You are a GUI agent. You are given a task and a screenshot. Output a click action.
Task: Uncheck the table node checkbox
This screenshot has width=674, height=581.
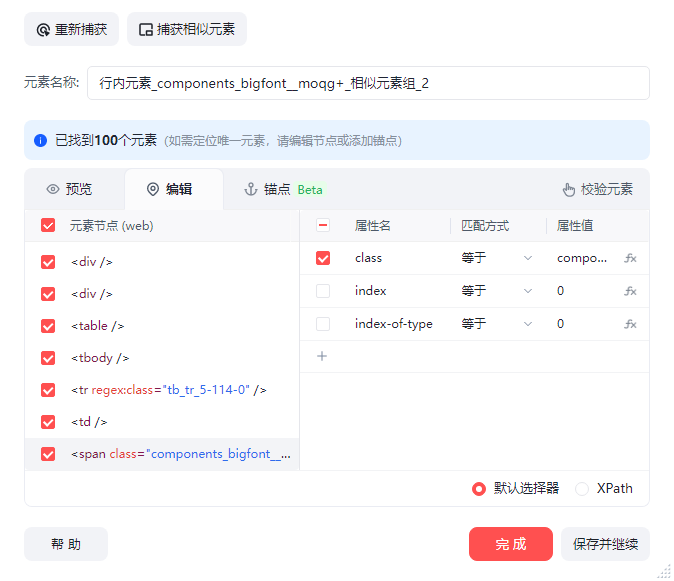(x=48, y=326)
